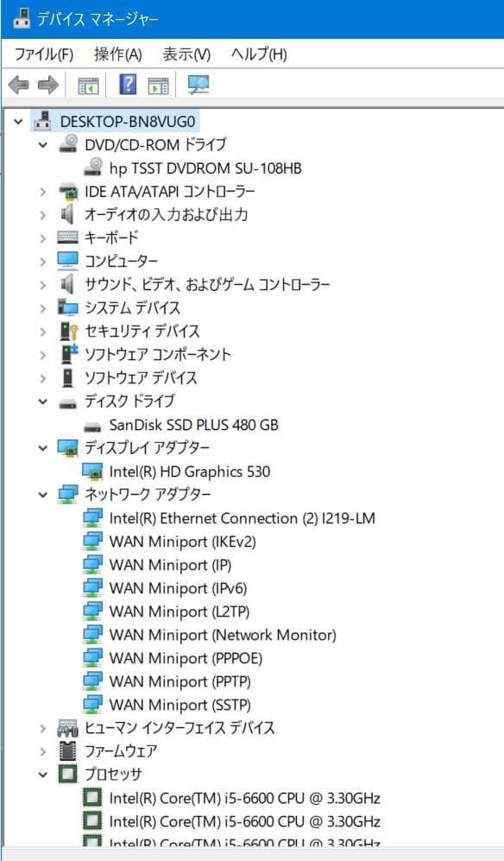Click the show/hide action pane toolbar icon
Viewport: 504px width, 861px height.
point(158,85)
